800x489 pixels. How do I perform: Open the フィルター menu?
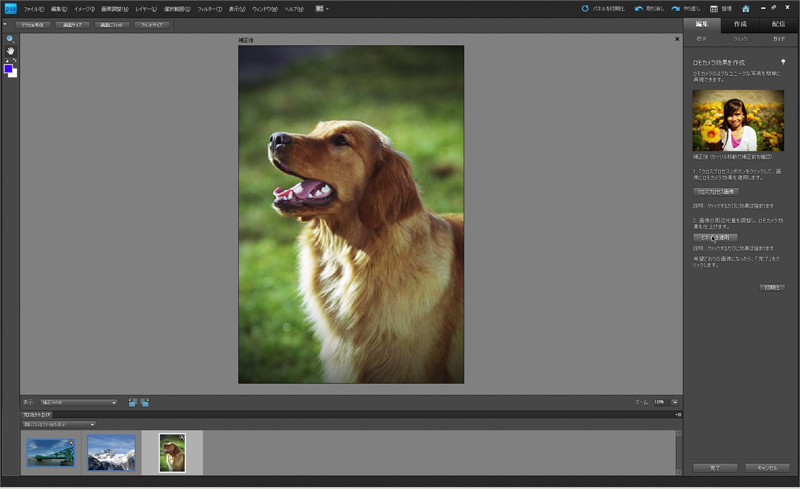[209, 8]
